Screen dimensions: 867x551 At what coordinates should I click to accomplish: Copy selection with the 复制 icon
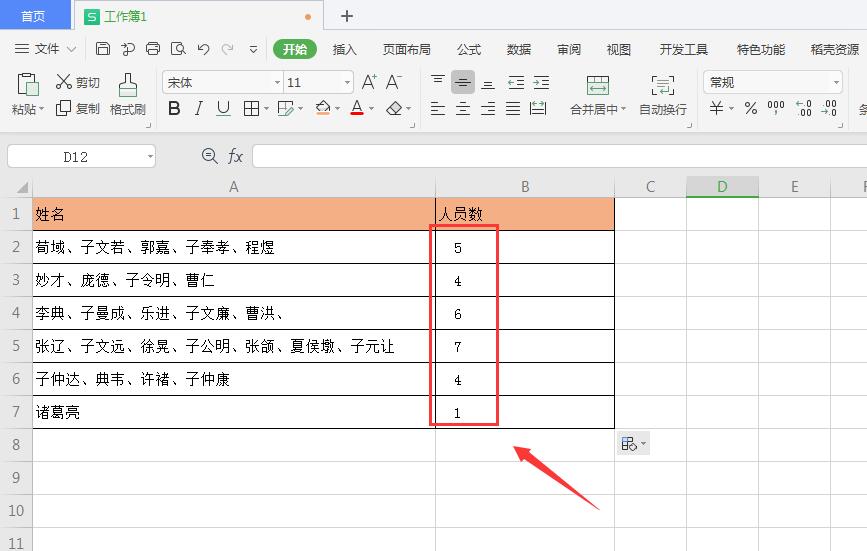pyautogui.click(x=64, y=108)
